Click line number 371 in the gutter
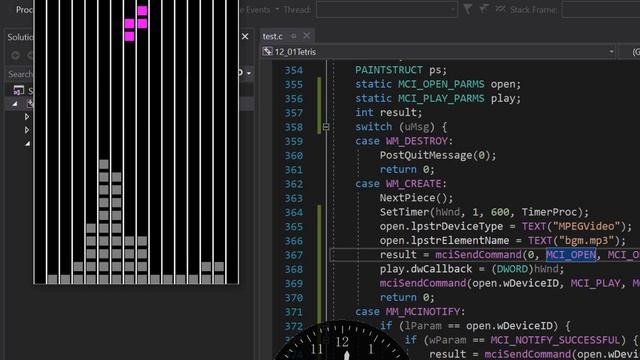 pos(294,312)
